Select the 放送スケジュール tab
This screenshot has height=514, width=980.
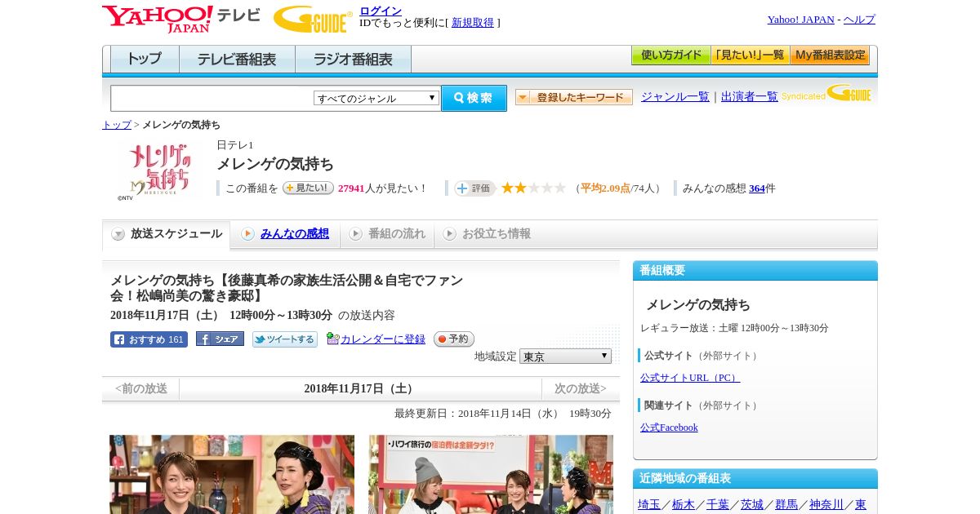coord(167,234)
